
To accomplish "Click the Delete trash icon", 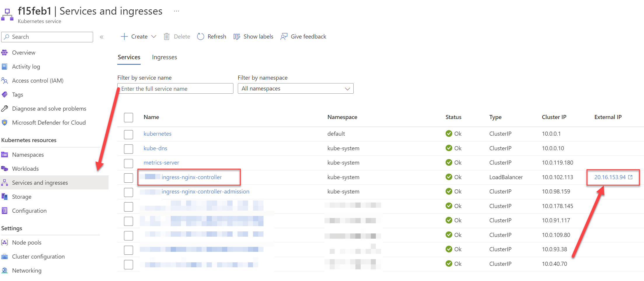I will [x=167, y=36].
